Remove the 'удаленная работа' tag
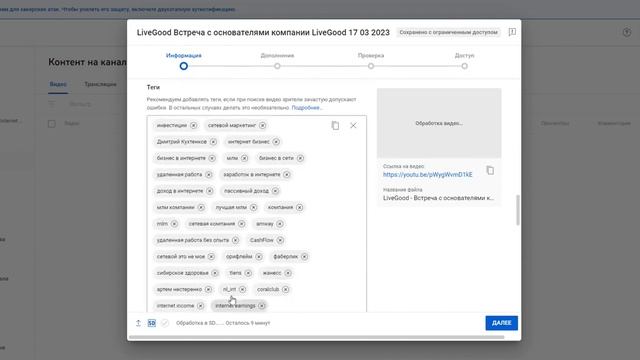Viewport: 640px width, 360px height. tap(209, 174)
